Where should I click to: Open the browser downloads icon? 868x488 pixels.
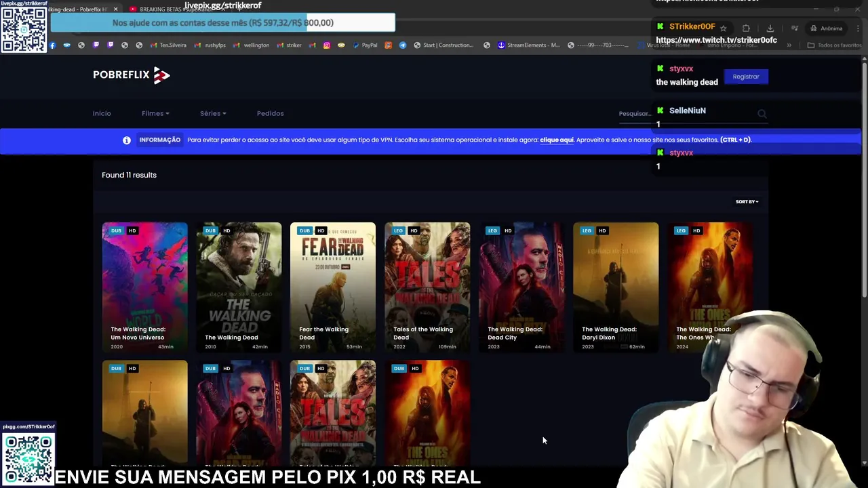click(x=770, y=28)
